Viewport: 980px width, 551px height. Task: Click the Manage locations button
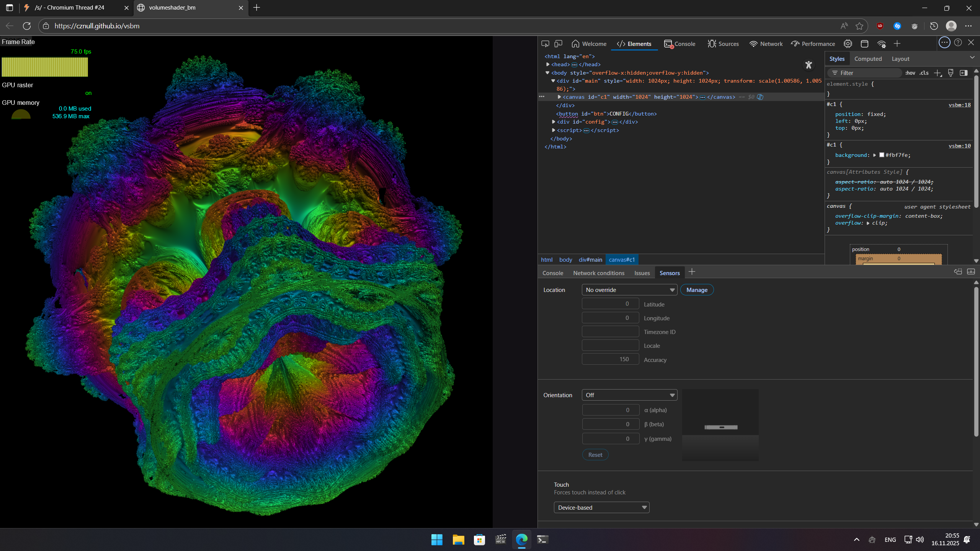697,290
